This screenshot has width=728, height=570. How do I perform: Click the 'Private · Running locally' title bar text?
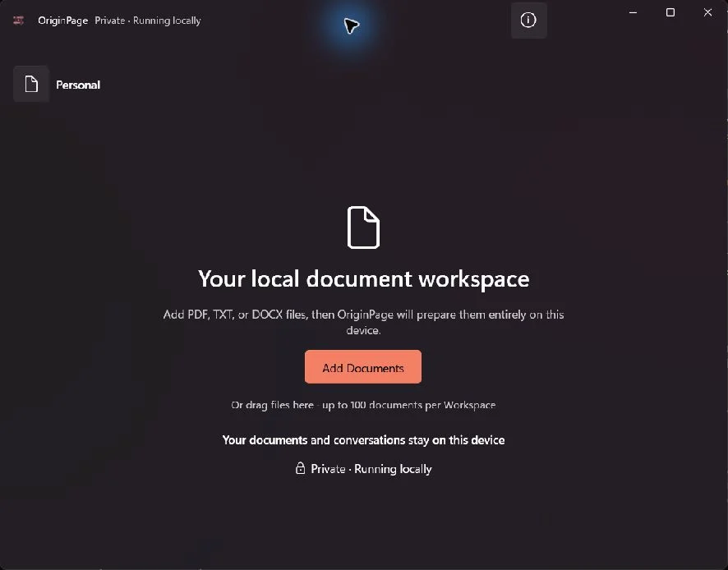click(x=148, y=21)
